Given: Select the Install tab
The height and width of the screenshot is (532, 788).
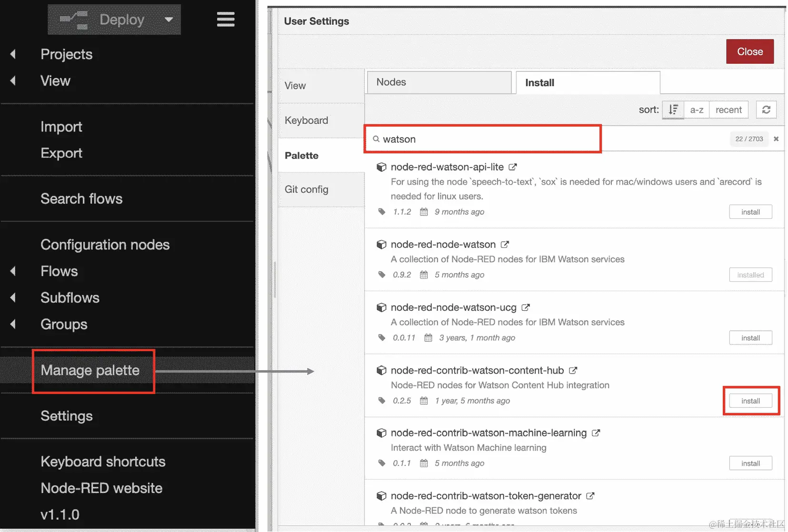Looking at the screenshot, I should click(588, 83).
